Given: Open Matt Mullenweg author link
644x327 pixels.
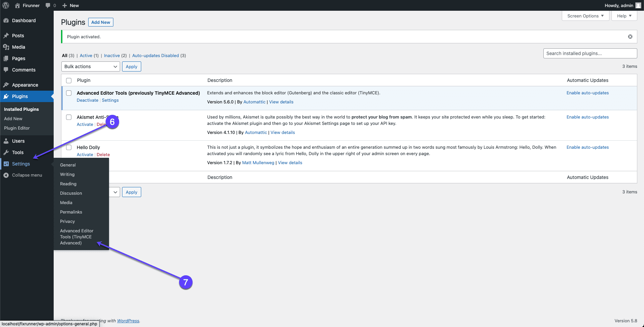Looking at the screenshot, I should pos(258,162).
